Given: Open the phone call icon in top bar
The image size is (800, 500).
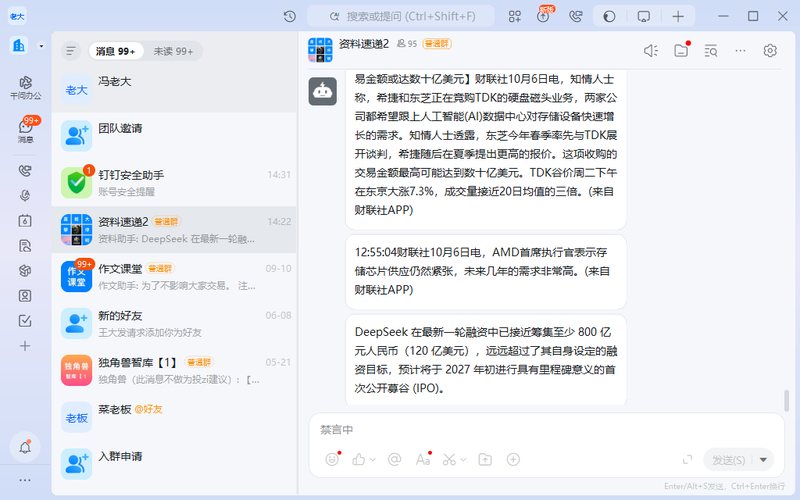Looking at the screenshot, I should click(x=575, y=16).
